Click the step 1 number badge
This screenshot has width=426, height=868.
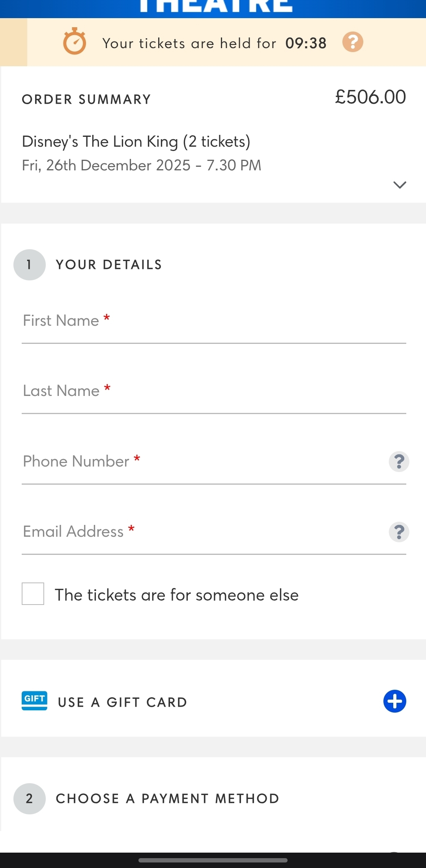pyautogui.click(x=30, y=265)
